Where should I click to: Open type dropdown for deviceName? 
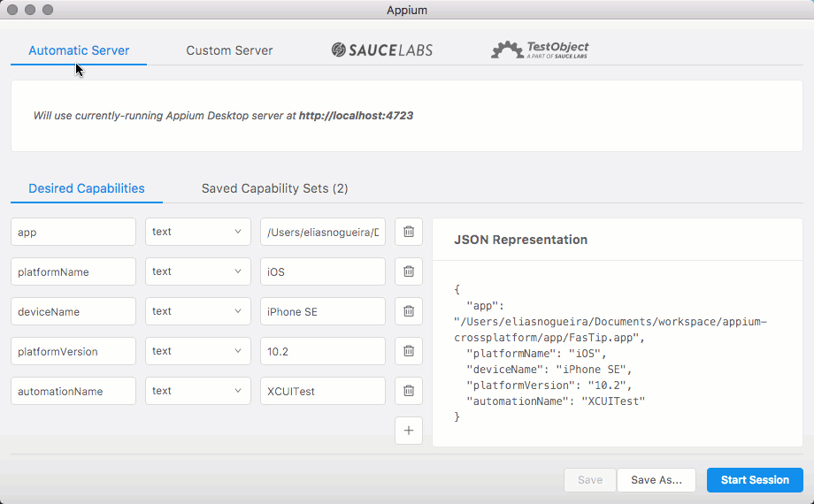(198, 311)
